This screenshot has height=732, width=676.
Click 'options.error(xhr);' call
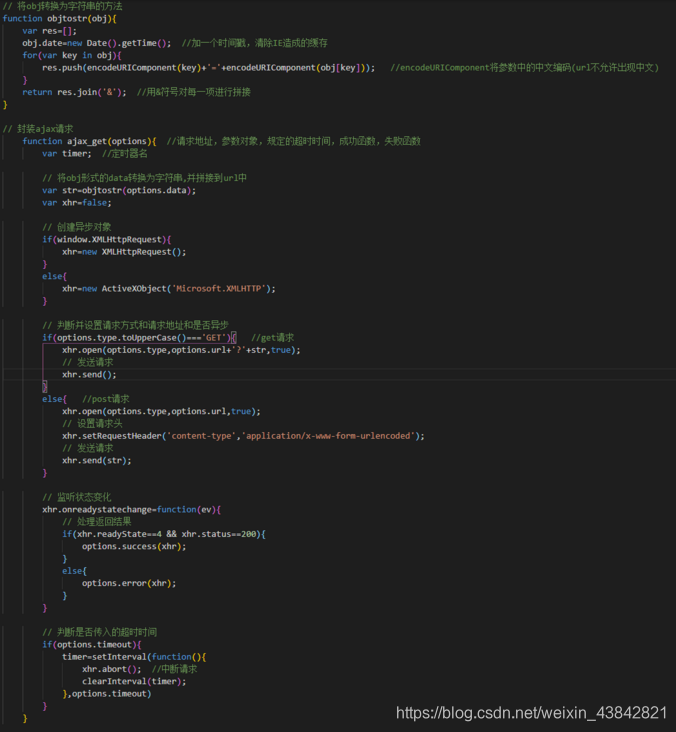(129, 583)
